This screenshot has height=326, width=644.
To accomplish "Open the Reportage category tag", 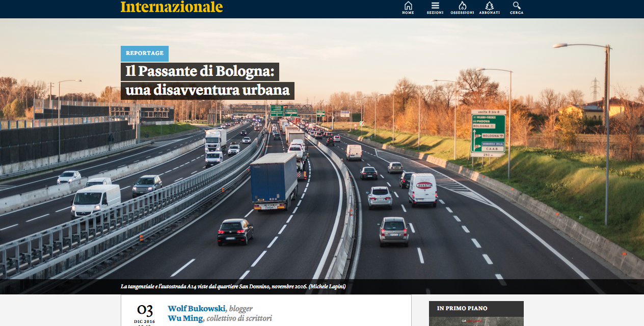I will pos(145,53).
